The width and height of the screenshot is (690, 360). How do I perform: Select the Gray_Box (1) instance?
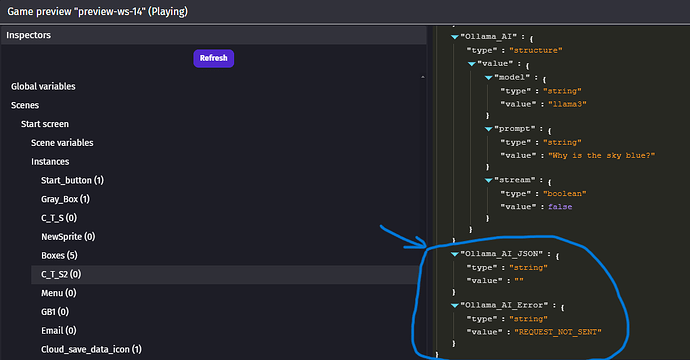[x=66, y=199]
